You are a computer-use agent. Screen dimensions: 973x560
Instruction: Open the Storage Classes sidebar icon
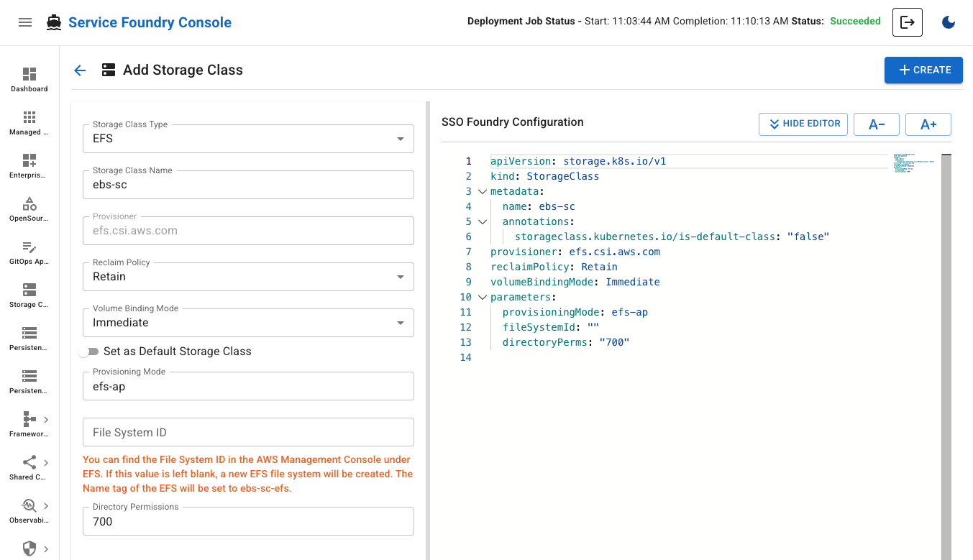click(29, 295)
